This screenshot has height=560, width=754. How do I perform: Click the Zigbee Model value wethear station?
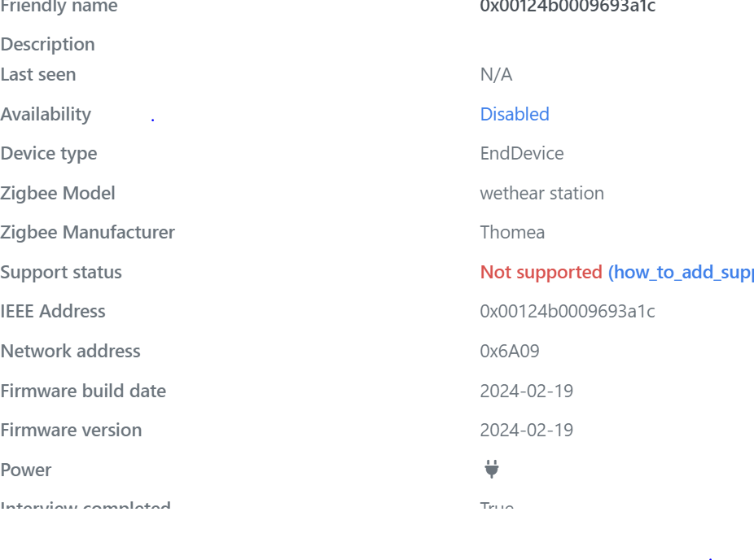click(542, 193)
